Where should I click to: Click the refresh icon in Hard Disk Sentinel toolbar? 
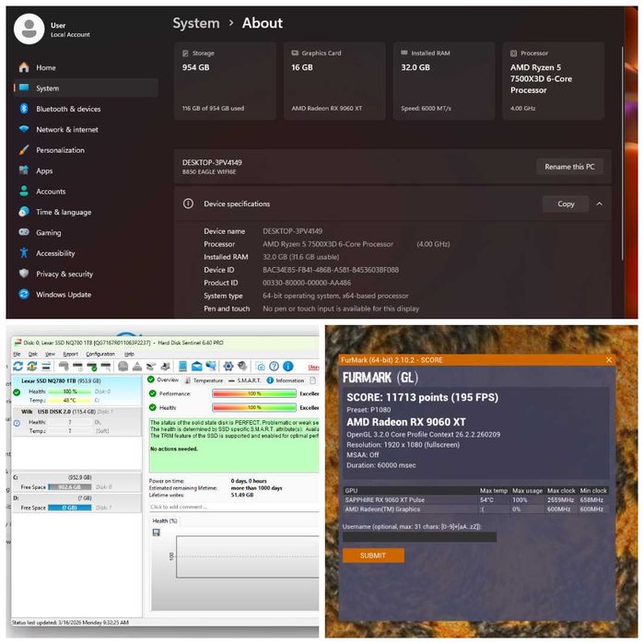[x=18, y=366]
